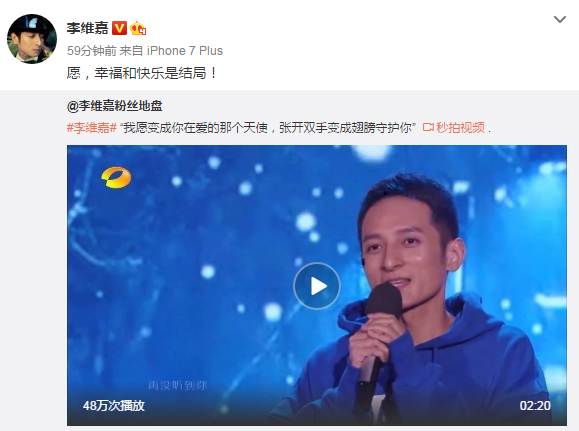Click the reposted quote text about 天使
Screen dimensions: 579x431
click(268, 128)
